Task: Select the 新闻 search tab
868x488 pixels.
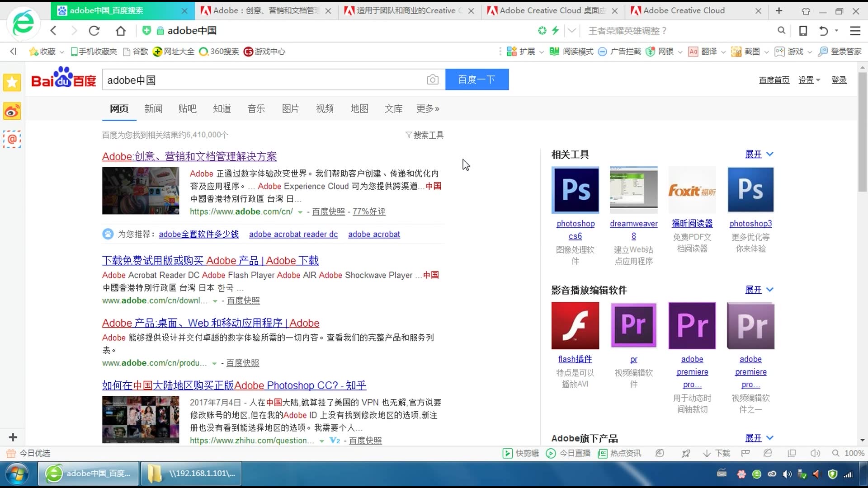Action: (x=153, y=108)
